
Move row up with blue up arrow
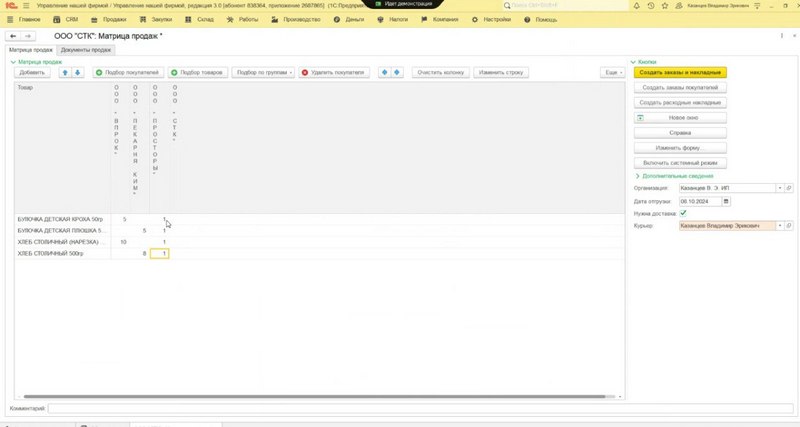click(x=65, y=72)
